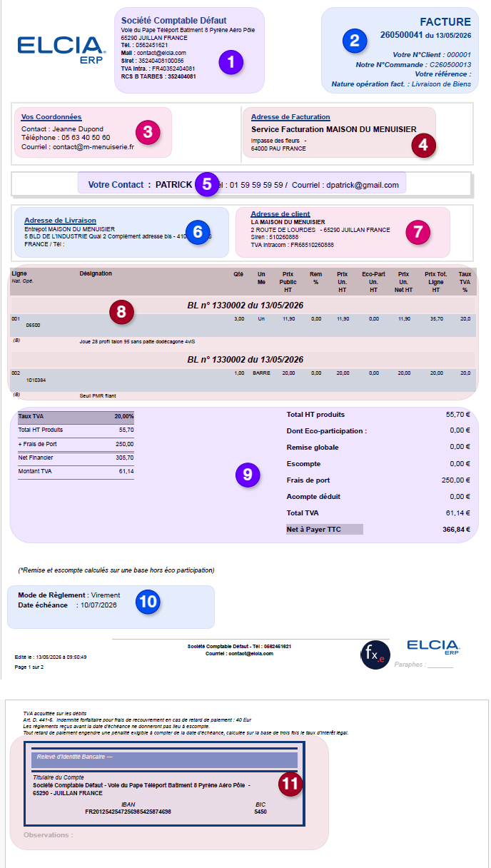Click unit 'BARRE' on line 002

[261, 373]
